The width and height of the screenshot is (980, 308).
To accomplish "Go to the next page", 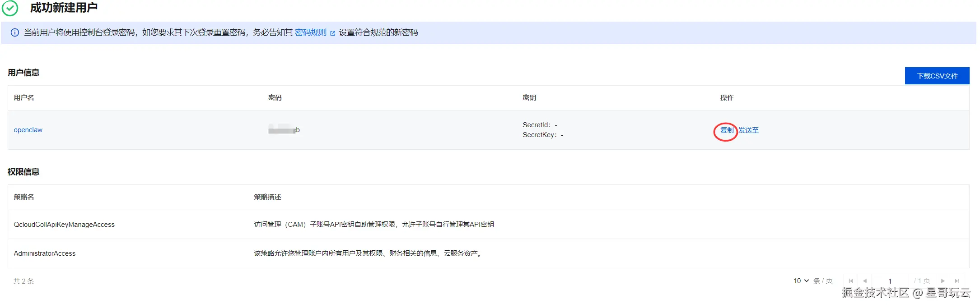I will point(943,281).
